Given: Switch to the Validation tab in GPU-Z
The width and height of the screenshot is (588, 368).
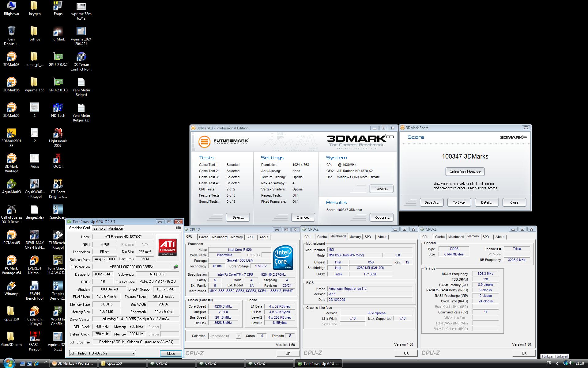Looking at the screenshot, I should 116,228.
